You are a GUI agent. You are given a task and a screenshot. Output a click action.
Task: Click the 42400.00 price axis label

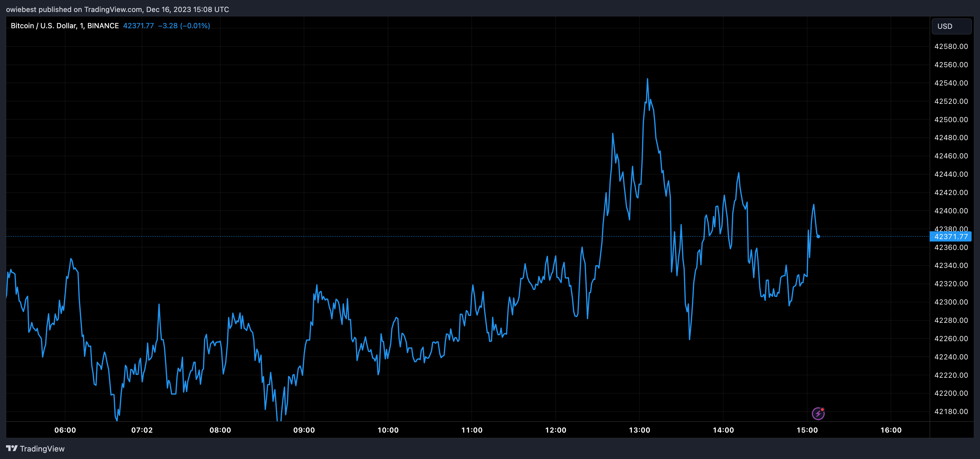pyautogui.click(x=951, y=211)
